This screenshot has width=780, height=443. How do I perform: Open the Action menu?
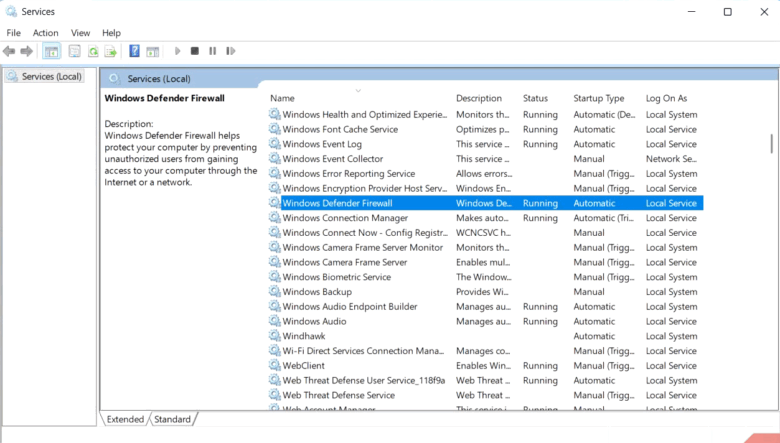45,33
